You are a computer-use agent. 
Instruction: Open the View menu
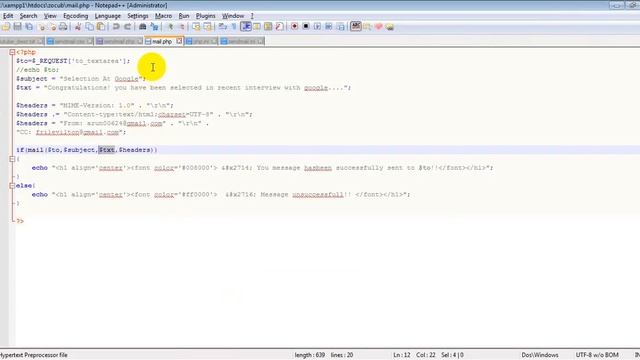click(50, 16)
